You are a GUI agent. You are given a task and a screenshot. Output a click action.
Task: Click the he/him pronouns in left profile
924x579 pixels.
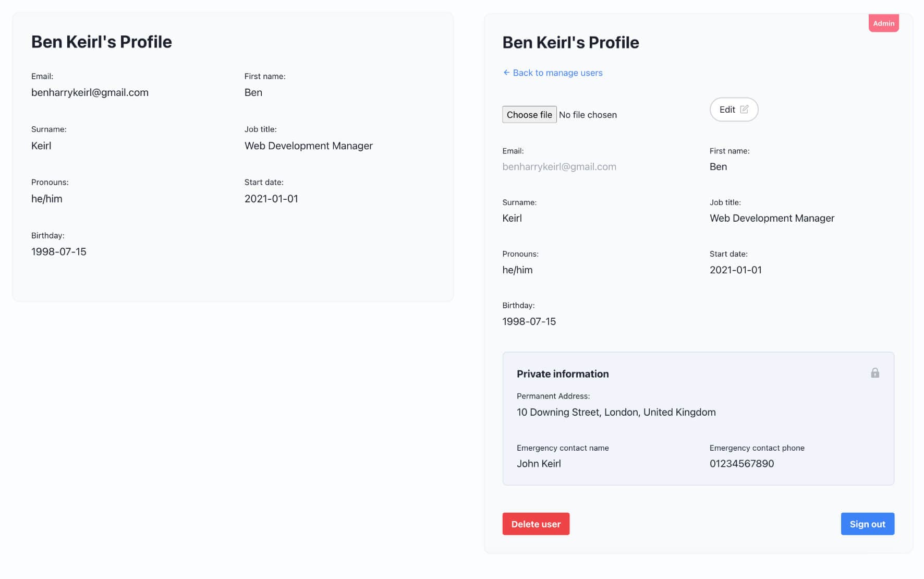[47, 199]
